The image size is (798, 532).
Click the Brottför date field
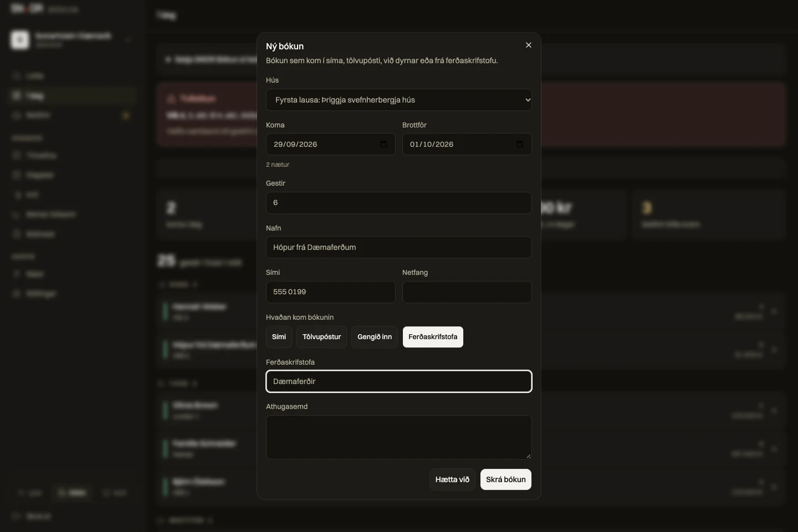point(467,144)
